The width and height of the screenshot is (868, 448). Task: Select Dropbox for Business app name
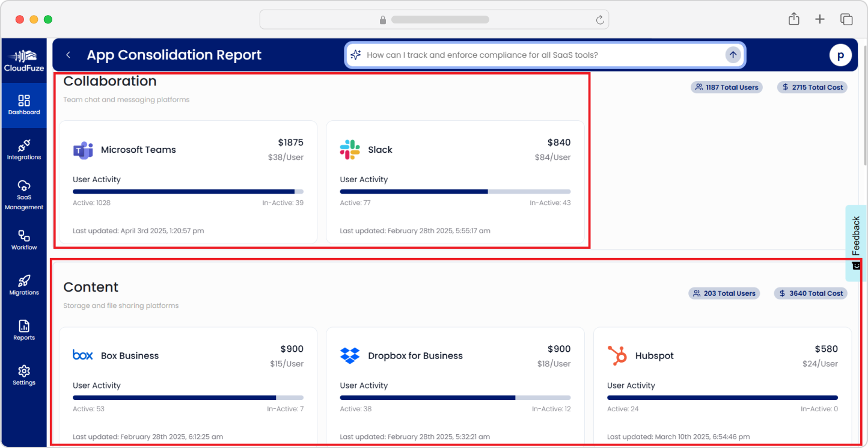[x=415, y=355]
